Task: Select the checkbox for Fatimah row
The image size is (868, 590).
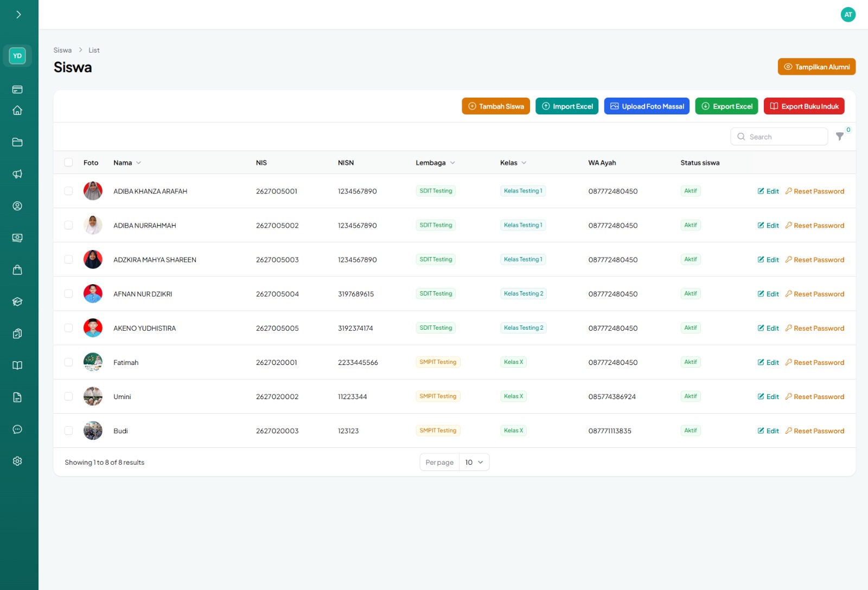Action: coord(68,362)
